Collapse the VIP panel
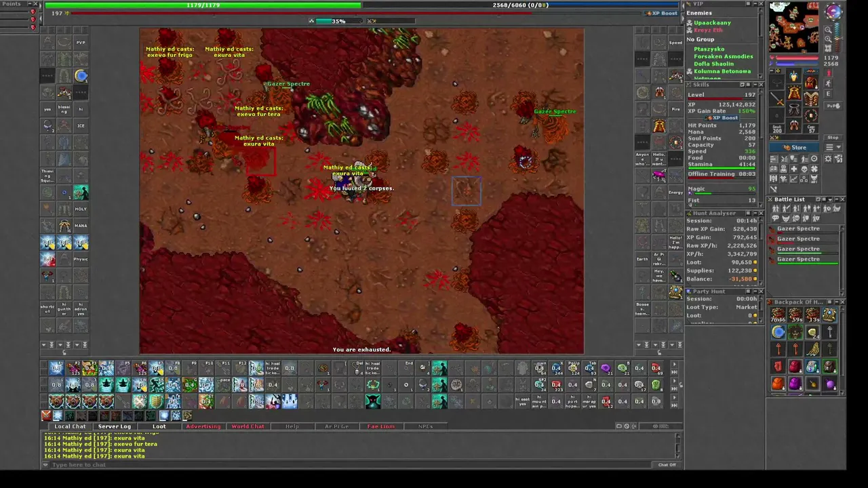 [x=755, y=4]
